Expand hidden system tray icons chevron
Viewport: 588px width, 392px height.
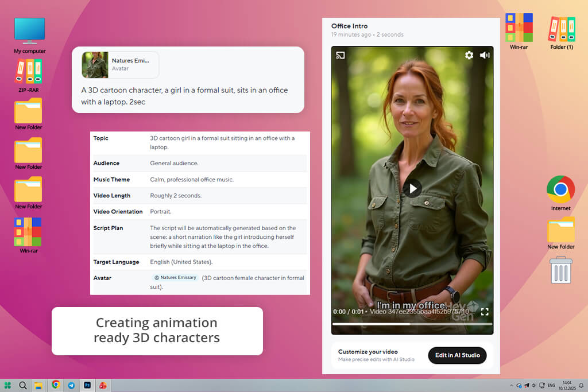point(511,385)
